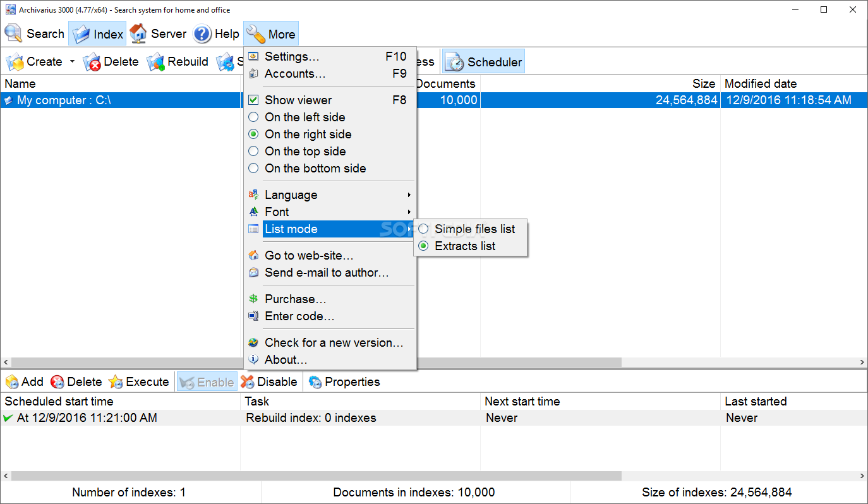This screenshot has width=868, height=504.
Task: Expand the Font submenu arrow
Action: tap(409, 212)
